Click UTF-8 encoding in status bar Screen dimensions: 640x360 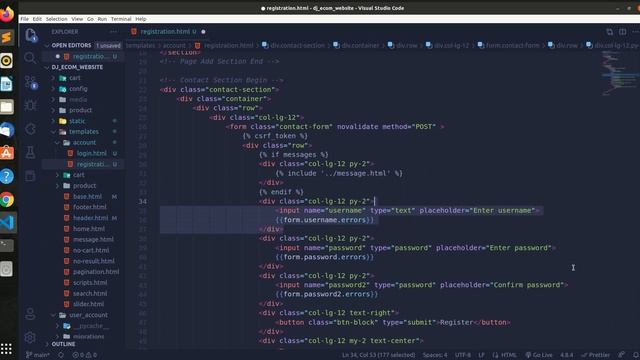click(463, 355)
